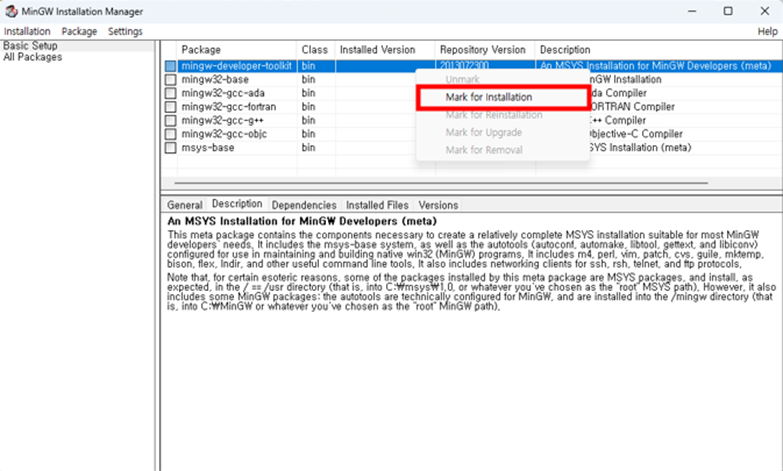Close the MinGW Installation Manager window
Screen dimensions: 783x471
[765, 11]
